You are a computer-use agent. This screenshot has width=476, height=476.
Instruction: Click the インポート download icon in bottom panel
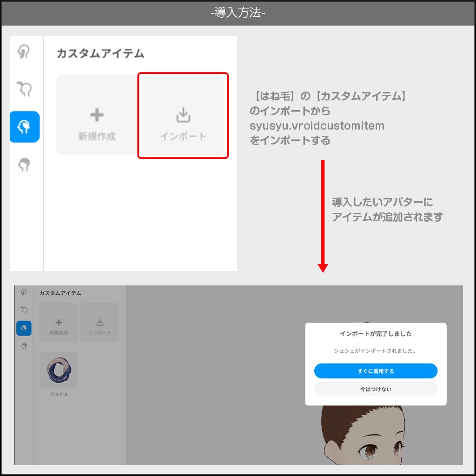click(99, 318)
